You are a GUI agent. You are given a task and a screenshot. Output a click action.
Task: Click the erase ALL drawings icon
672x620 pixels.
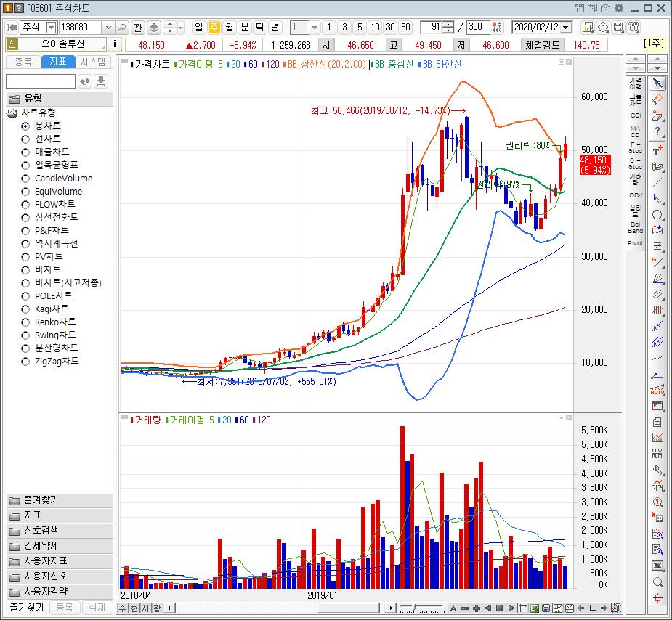657,115
